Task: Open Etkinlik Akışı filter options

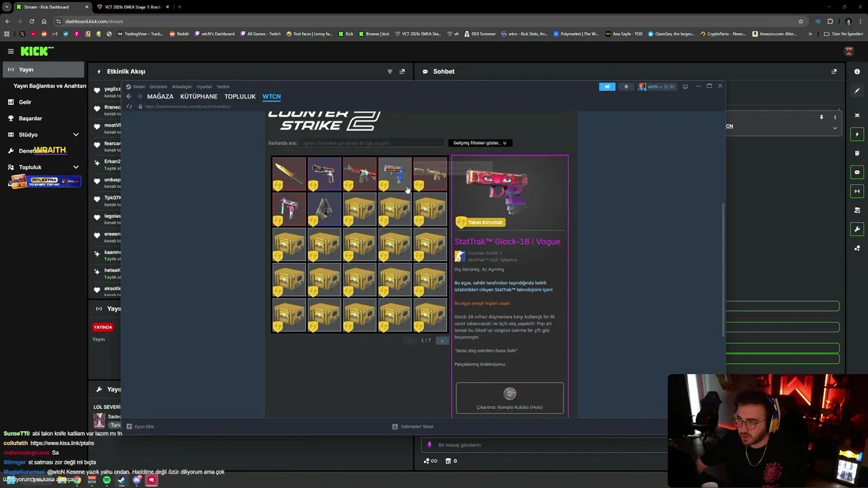Action: pyautogui.click(x=389, y=71)
